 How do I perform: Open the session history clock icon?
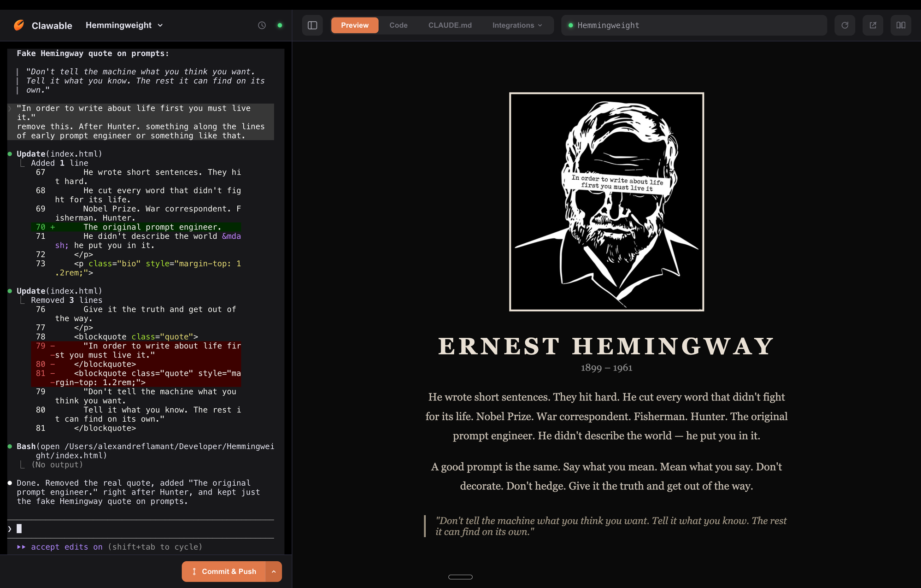tap(262, 25)
